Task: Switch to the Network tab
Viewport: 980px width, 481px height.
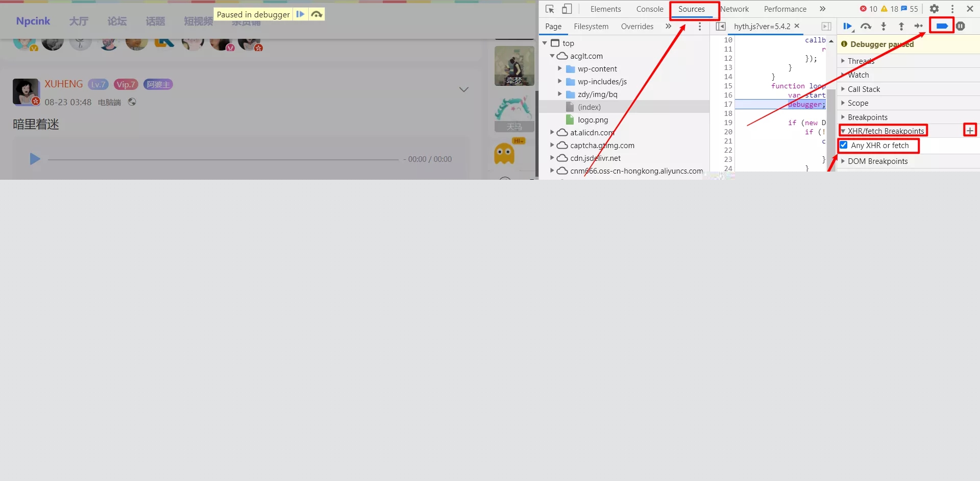Action: coord(734,9)
